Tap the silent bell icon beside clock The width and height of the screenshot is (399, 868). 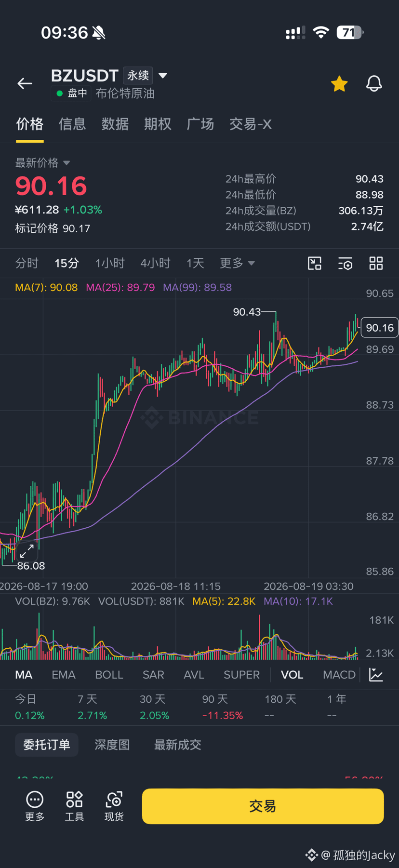point(99,33)
